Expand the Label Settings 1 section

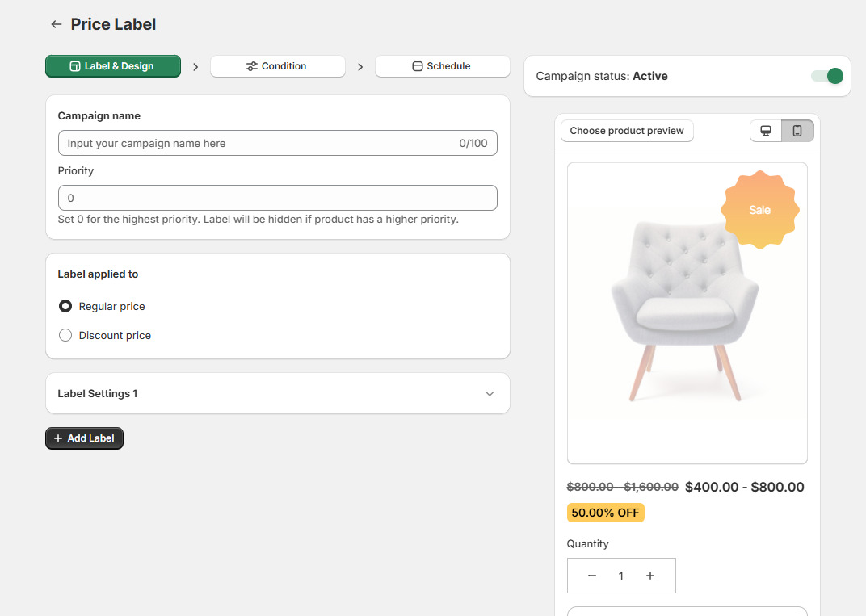[x=278, y=393]
